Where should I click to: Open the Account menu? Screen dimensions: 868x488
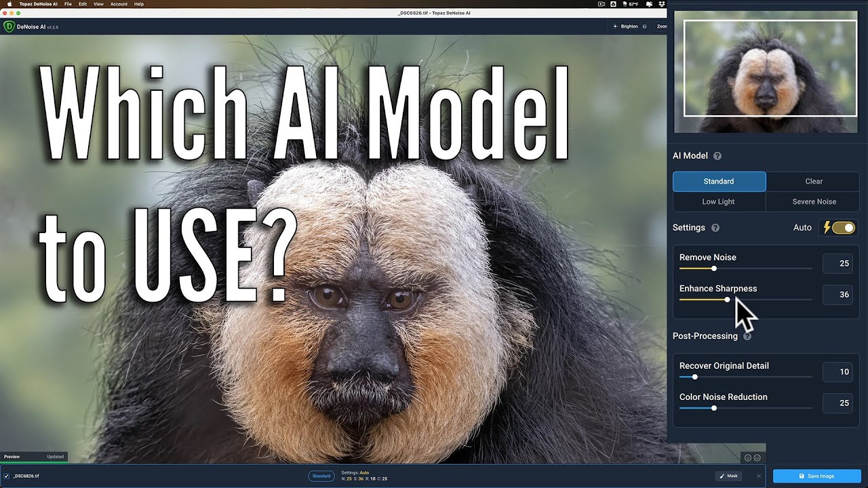pos(119,4)
